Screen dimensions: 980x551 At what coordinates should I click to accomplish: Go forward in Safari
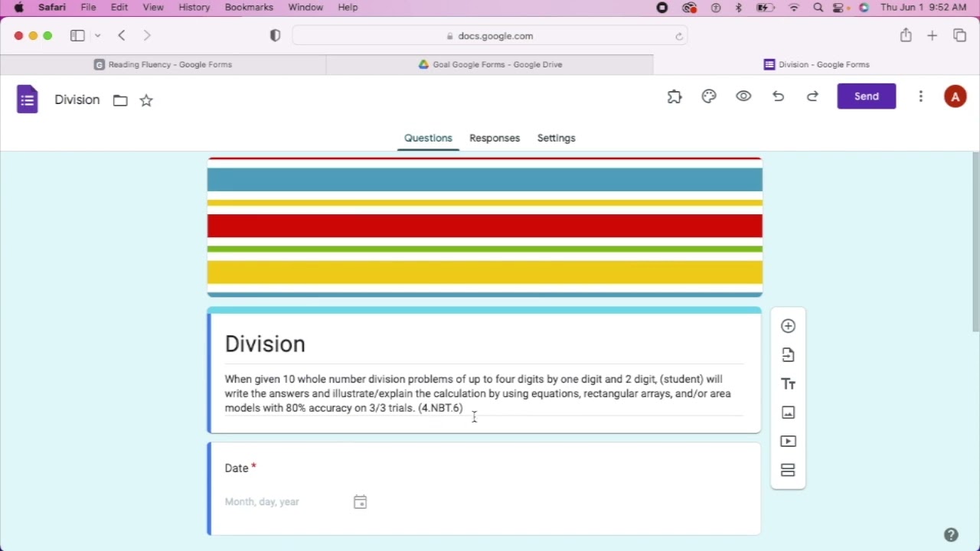coord(147,36)
